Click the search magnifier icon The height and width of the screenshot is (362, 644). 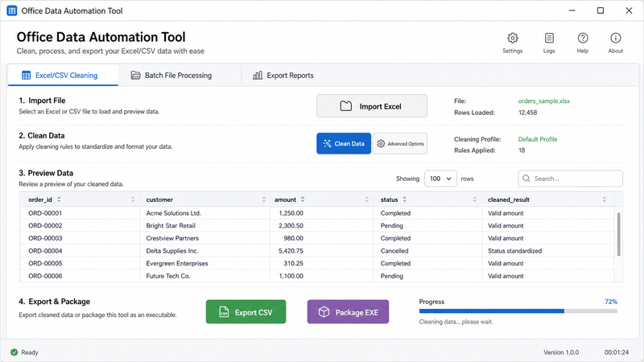(526, 179)
